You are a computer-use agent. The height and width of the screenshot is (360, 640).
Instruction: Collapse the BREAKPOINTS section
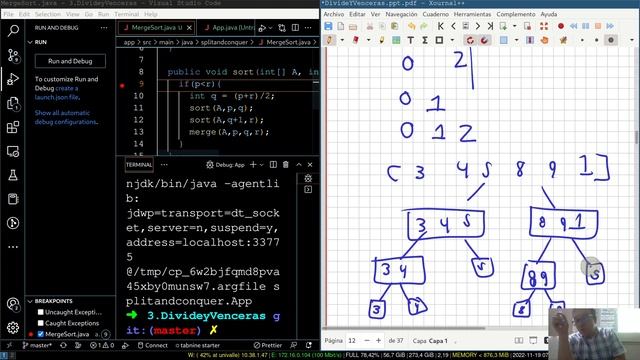coord(30,301)
